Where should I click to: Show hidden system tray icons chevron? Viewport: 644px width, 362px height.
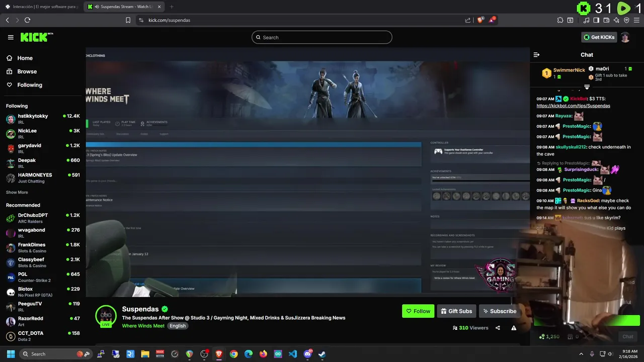point(581,354)
